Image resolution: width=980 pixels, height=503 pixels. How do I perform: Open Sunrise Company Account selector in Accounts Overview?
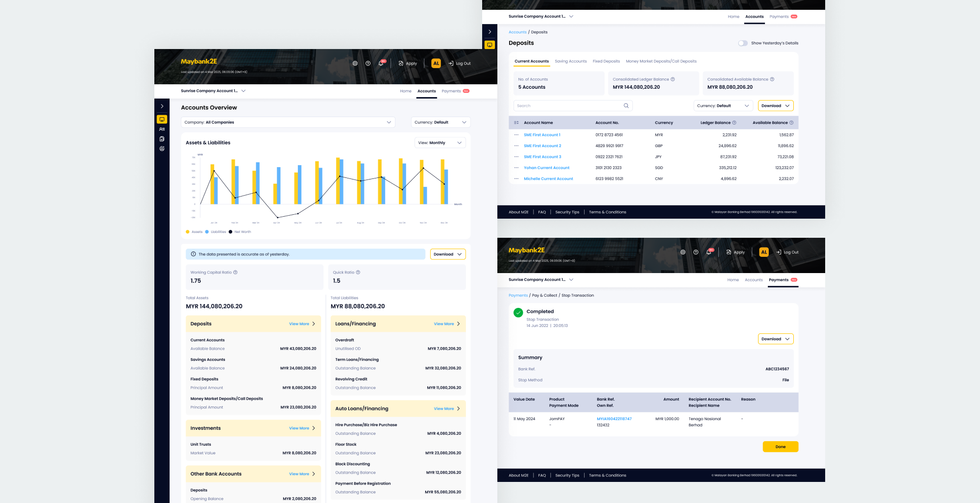click(213, 91)
